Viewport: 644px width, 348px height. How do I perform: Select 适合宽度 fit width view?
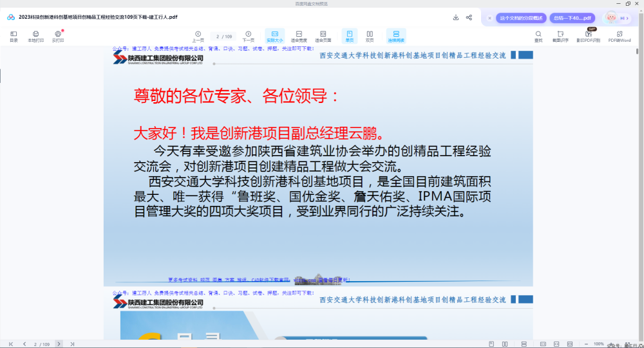pyautogui.click(x=299, y=37)
